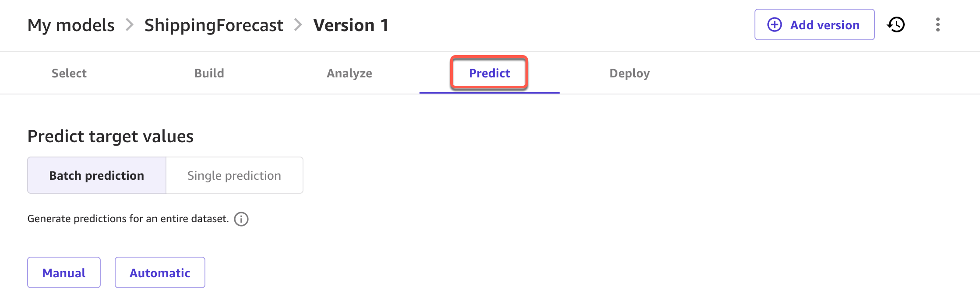
Task: Go to the Select tab
Action: [x=69, y=73]
